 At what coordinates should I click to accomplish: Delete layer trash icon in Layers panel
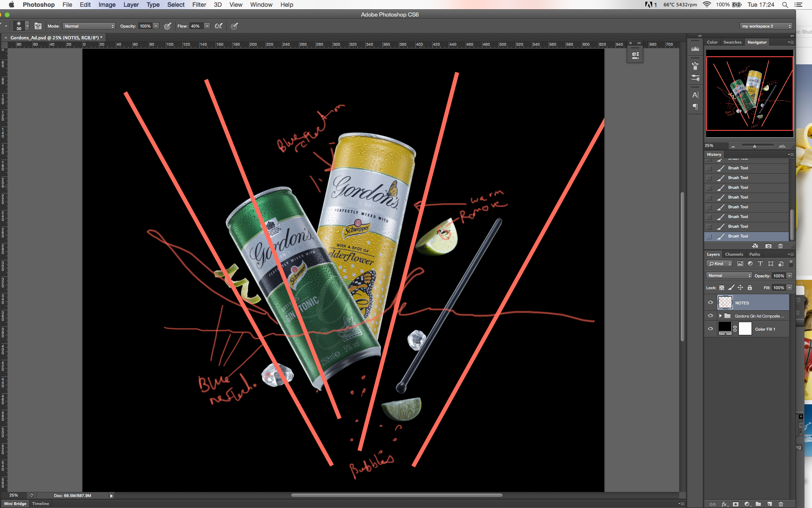click(781, 504)
